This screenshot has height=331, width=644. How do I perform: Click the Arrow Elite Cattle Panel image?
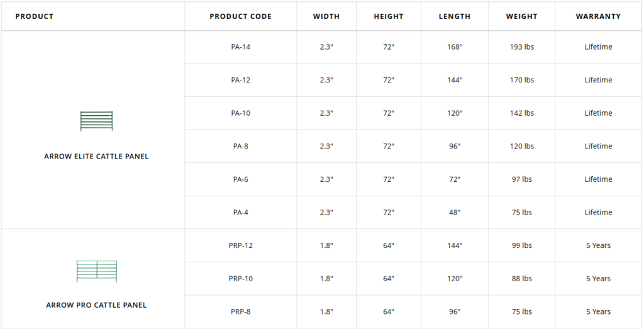click(96, 121)
